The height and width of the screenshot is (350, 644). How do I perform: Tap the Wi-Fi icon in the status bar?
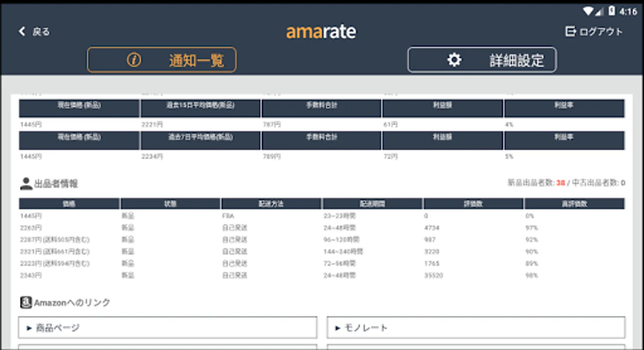[588, 11]
